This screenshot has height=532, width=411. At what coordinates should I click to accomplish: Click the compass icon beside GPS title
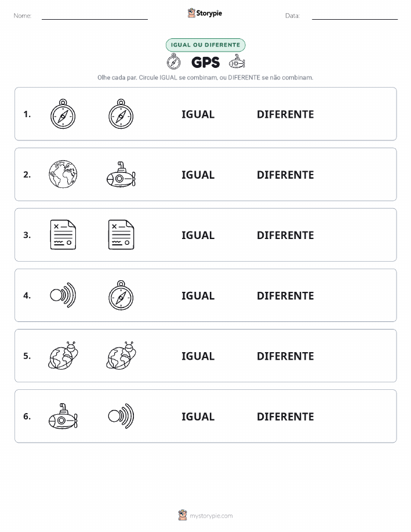pyautogui.click(x=174, y=61)
